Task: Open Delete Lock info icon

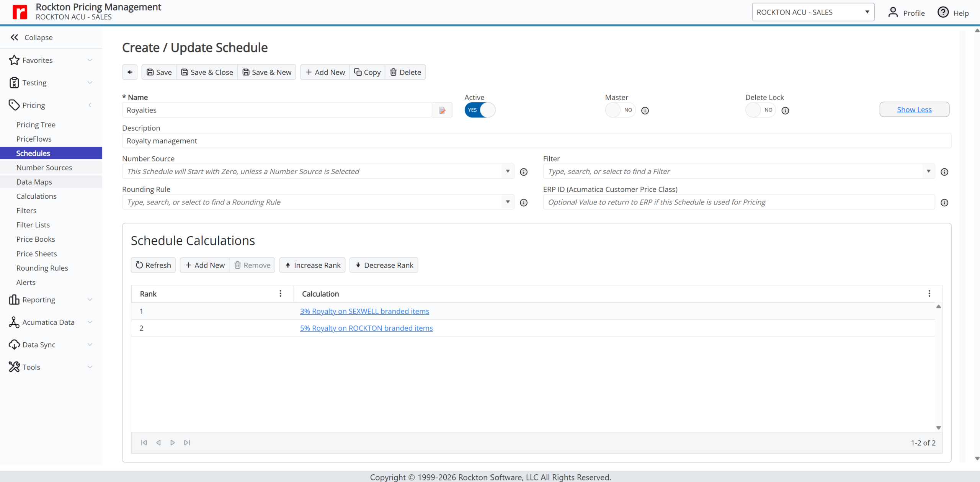Action: click(785, 111)
